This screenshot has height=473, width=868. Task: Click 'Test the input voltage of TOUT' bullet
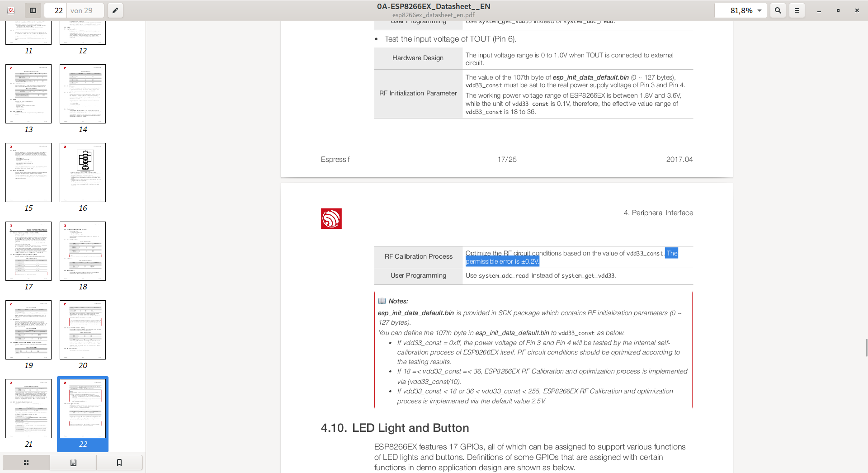click(x=450, y=39)
